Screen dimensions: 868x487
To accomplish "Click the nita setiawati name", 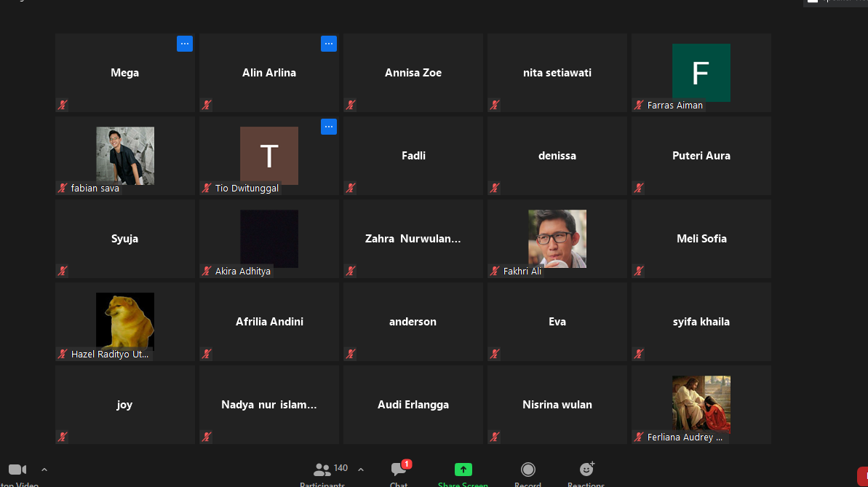I will point(557,73).
